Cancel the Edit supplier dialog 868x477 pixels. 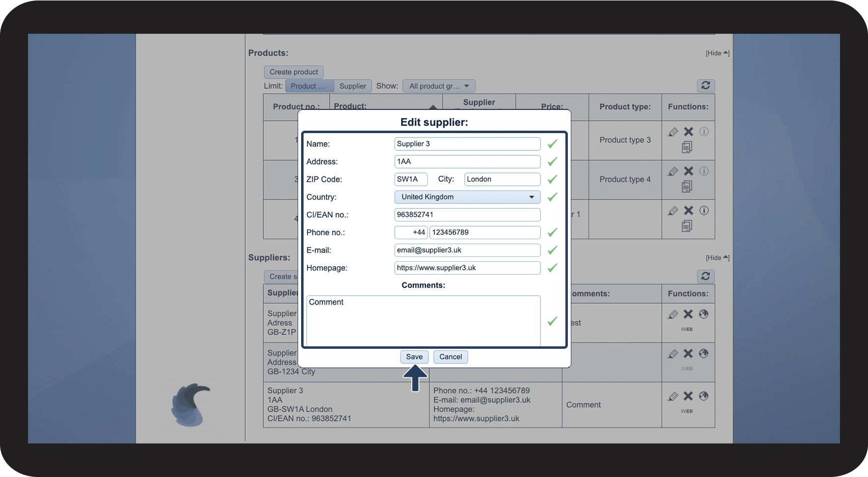(x=450, y=357)
